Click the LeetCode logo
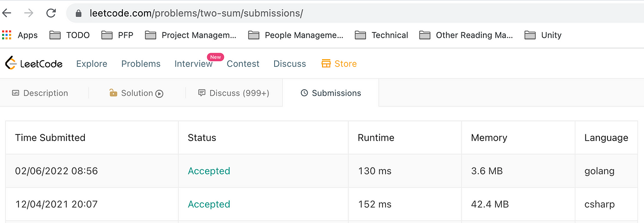Image resolution: width=644 pixels, height=223 pixels. tap(34, 63)
